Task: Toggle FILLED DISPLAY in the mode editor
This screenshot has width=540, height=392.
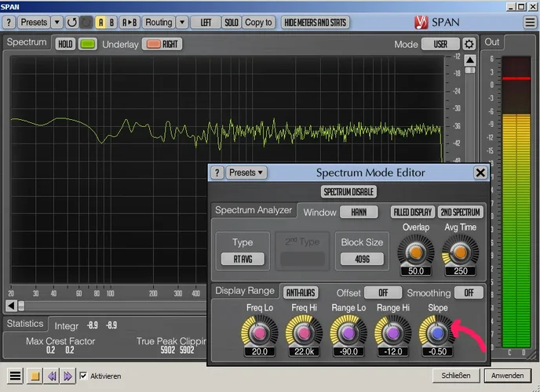Action: [x=412, y=212]
